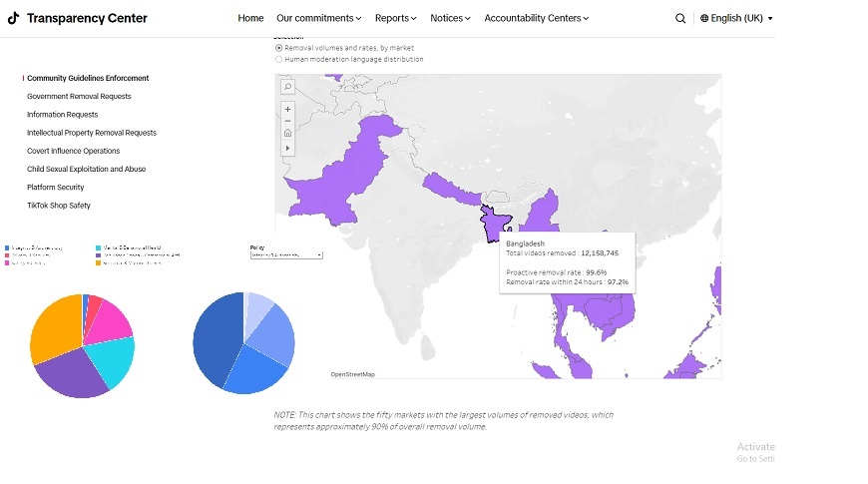The height and width of the screenshot is (484, 868).
Task: Click the cyan legend swatch
Action: (99, 248)
